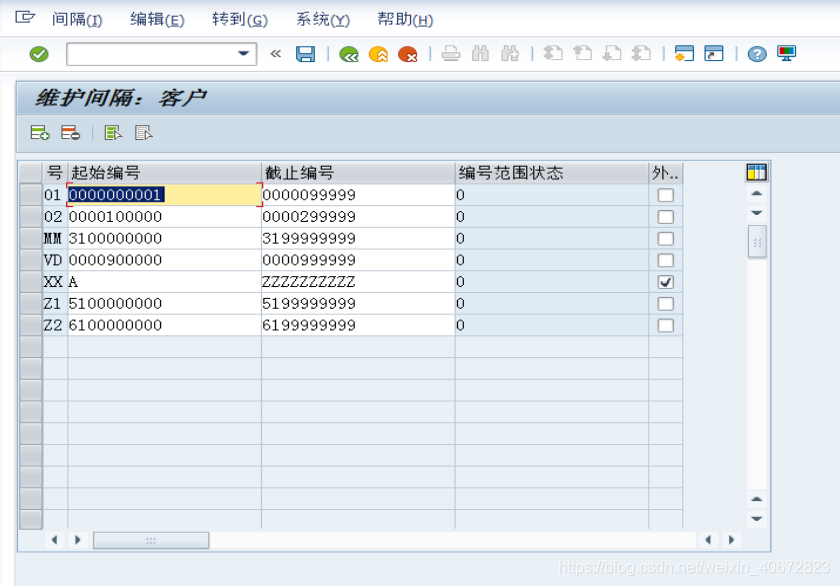
Task: Click the yellow Exit icon
Action: tap(378, 54)
